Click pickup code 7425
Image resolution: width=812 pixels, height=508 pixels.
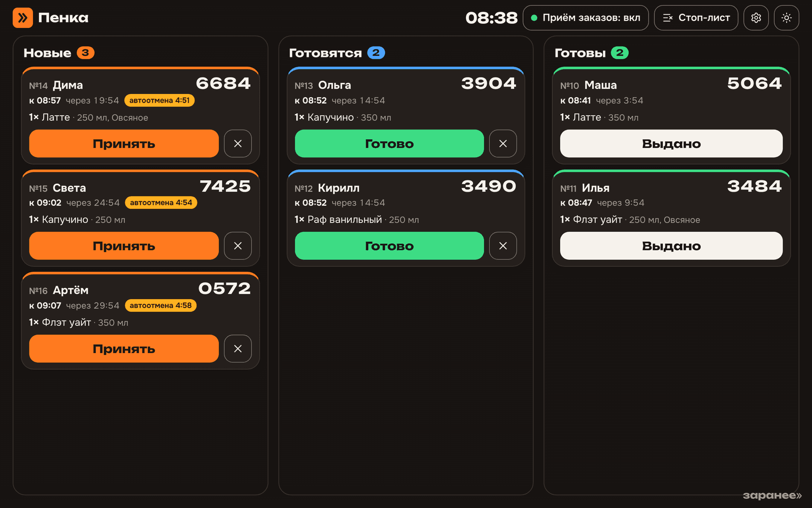(225, 186)
